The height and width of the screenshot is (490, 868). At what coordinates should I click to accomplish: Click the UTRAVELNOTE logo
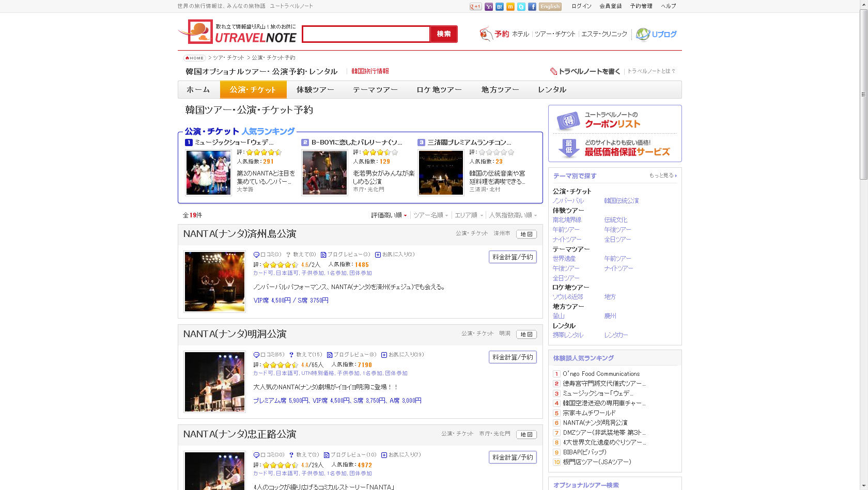point(238,32)
